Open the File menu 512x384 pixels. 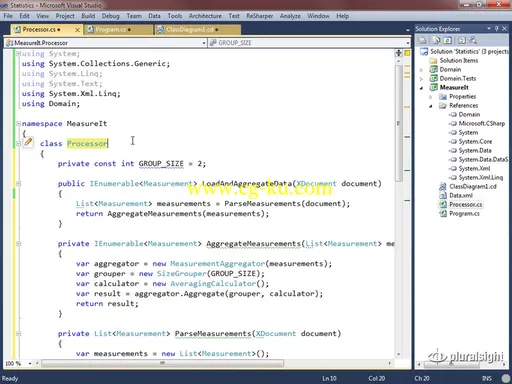coord(8,16)
